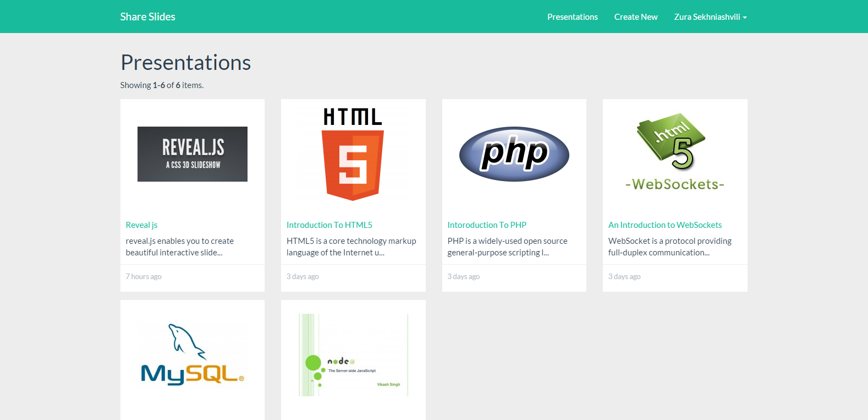This screenshot has height=420, width=868.
Task: Click the 'reveal.js enables you to create' description
Action: tap(180, 247)
